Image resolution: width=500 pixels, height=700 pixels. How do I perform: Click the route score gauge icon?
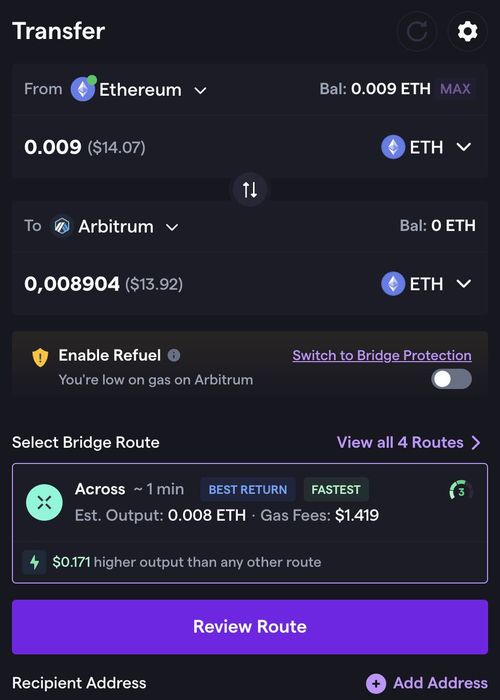[461, 491]
